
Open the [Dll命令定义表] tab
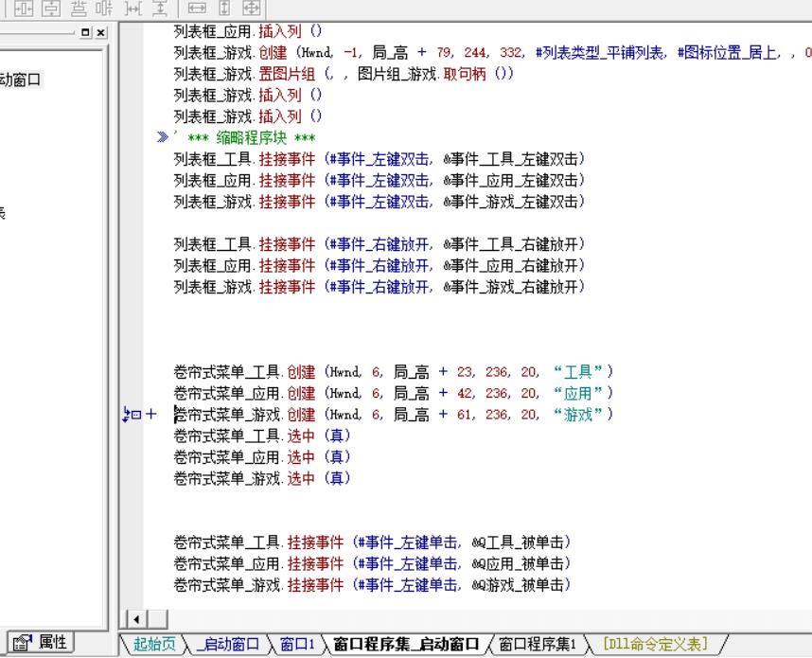click(655, 644)
